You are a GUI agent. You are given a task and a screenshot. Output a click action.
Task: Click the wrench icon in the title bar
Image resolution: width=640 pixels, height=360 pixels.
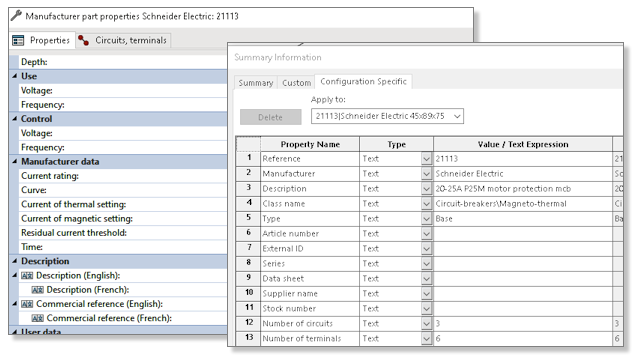pos(16,16)
